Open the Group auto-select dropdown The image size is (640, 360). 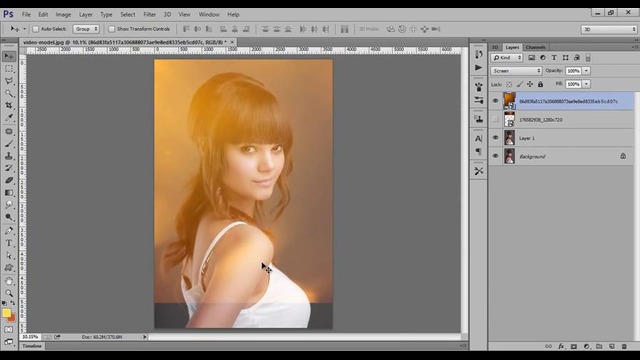(86, 29)
